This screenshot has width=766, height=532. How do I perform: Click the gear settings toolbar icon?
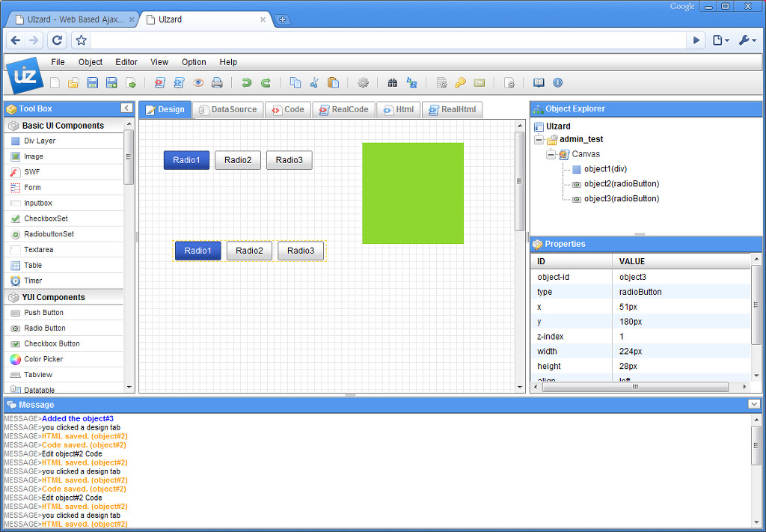(363, 83)
